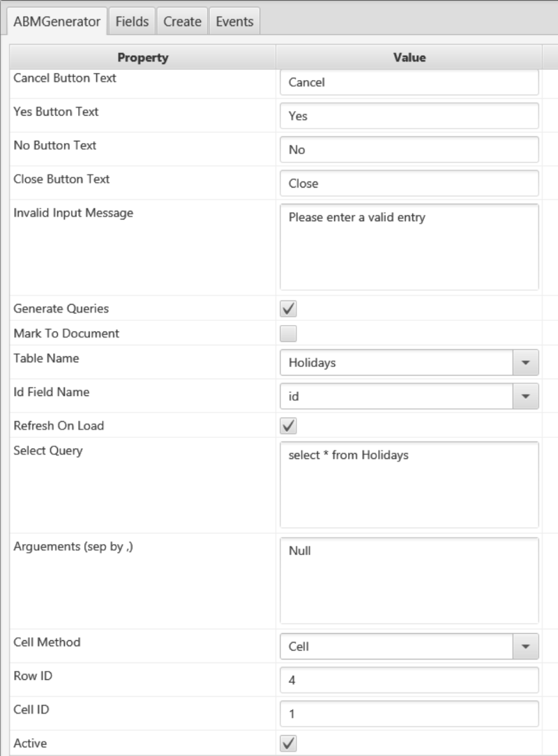
Task: Select the Events tab
Action: coord(234,22)
